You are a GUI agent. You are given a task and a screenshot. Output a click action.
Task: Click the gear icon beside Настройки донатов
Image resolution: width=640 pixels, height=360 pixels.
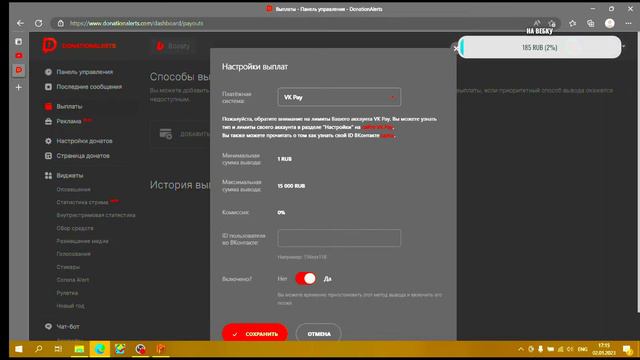coord(48,141)
